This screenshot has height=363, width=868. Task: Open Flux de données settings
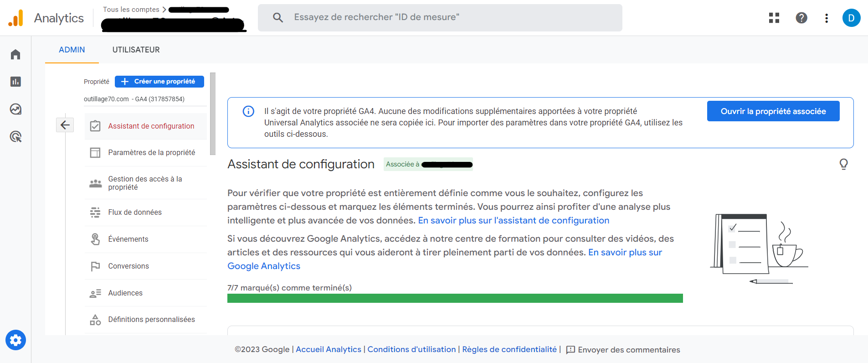tap(146, 213)
